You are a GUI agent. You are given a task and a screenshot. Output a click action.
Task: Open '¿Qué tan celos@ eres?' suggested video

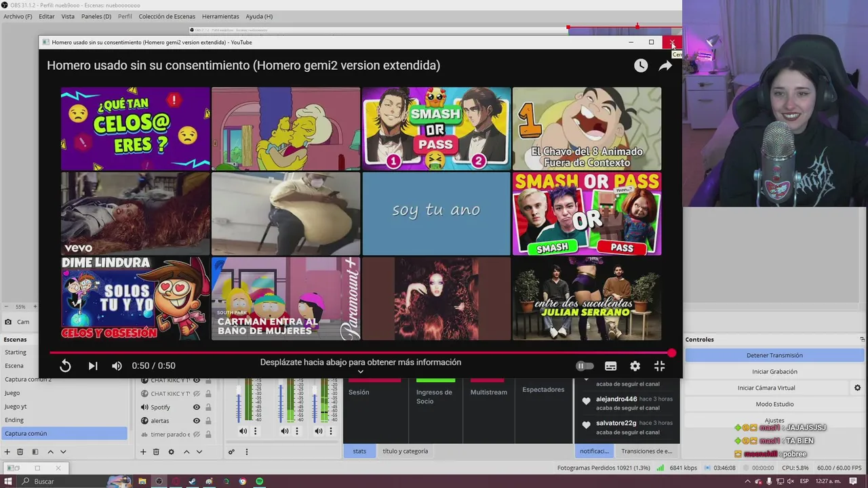click(x=135, y=128)
